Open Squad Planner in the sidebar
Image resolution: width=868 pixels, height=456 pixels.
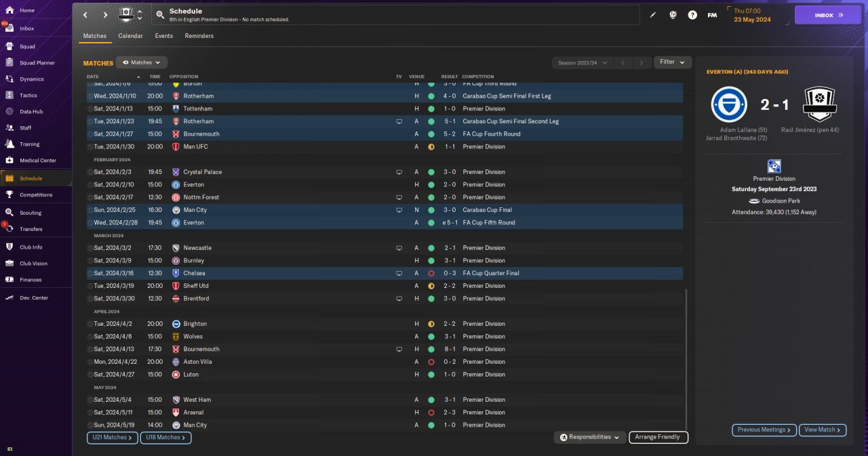coord(37,63)
